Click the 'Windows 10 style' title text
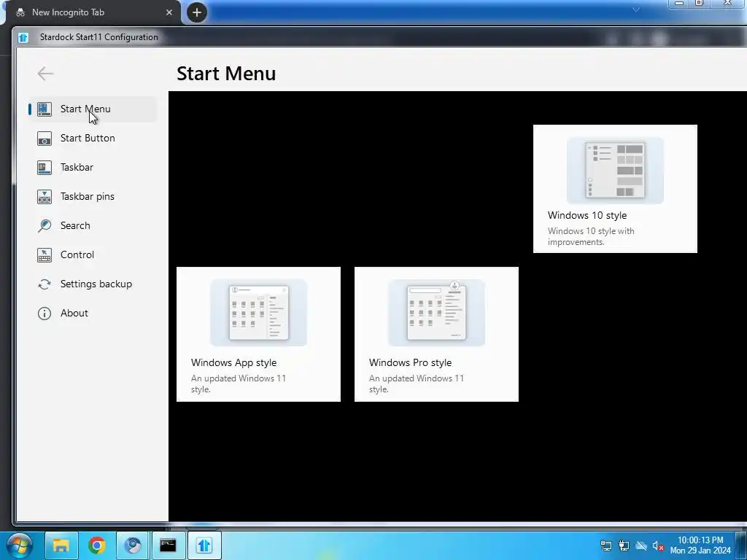The width and height of the screenshot is (747, 560). click(587, 215)
